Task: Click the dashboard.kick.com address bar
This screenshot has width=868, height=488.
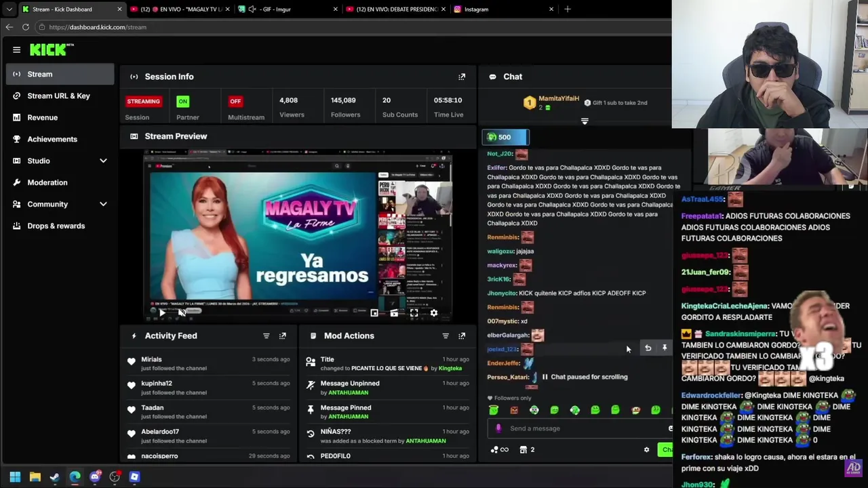Action: pyautogui.click(x=353, y=27)
